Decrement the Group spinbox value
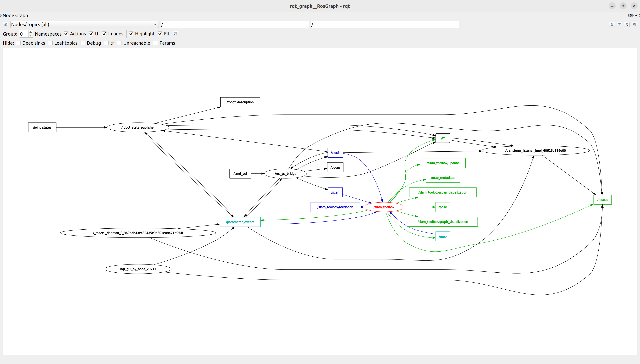The width and height of the screenshot is (640, 364). [31, 35]
